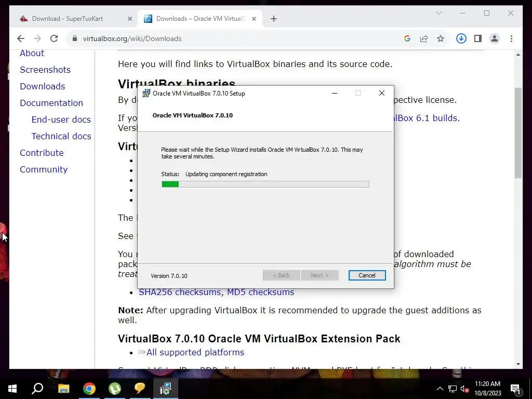Click the Chrome back arrow
Viewport: 532px width, 399px height.
[x=21, y=38]
